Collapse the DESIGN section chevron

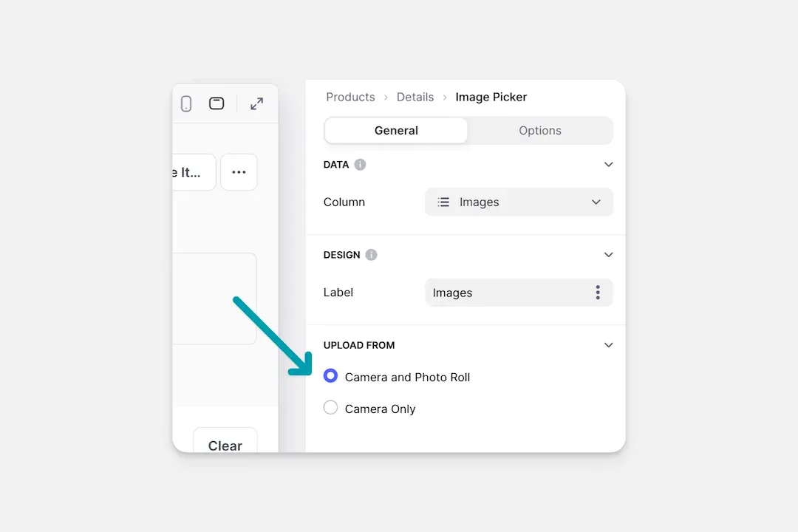(608, 254)
